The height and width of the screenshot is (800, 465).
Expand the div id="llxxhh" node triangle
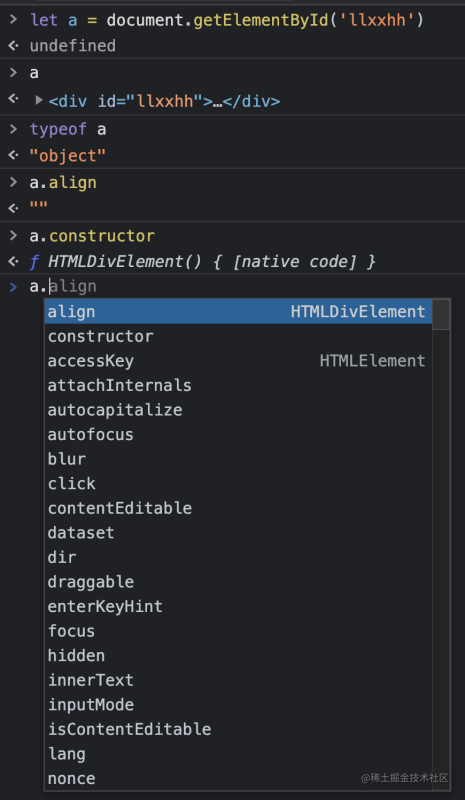(x=39, y=100)
